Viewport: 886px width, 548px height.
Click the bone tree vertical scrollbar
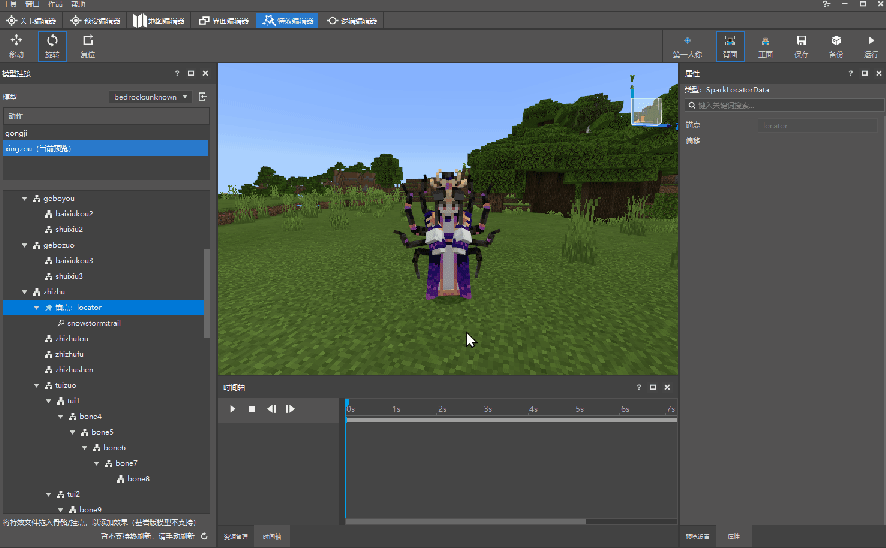pyautogui.click(x=207, y=293)
